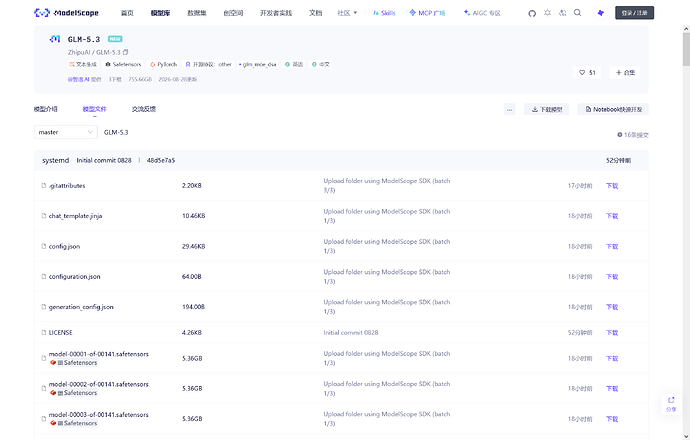Open the AIGC 专区 nav link
The height and width of the screenshot is (440, 690).
tap(482, 13)
